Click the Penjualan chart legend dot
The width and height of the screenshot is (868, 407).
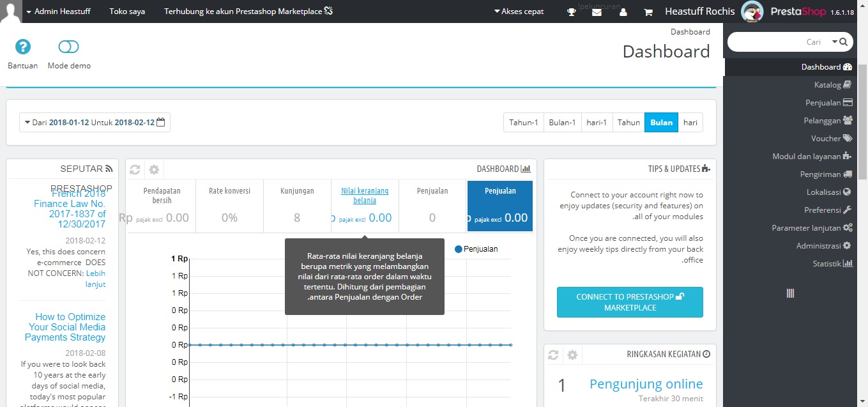pos(458,249)
